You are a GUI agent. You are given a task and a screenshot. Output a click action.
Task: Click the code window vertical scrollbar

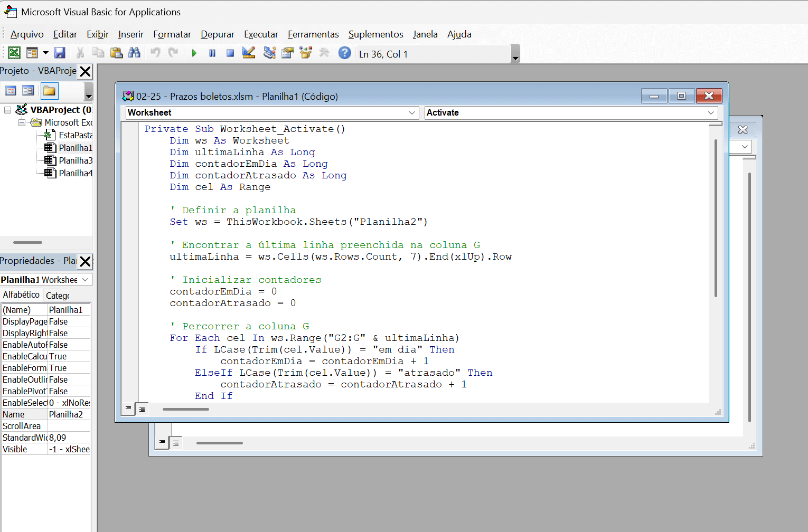[716, 217]
